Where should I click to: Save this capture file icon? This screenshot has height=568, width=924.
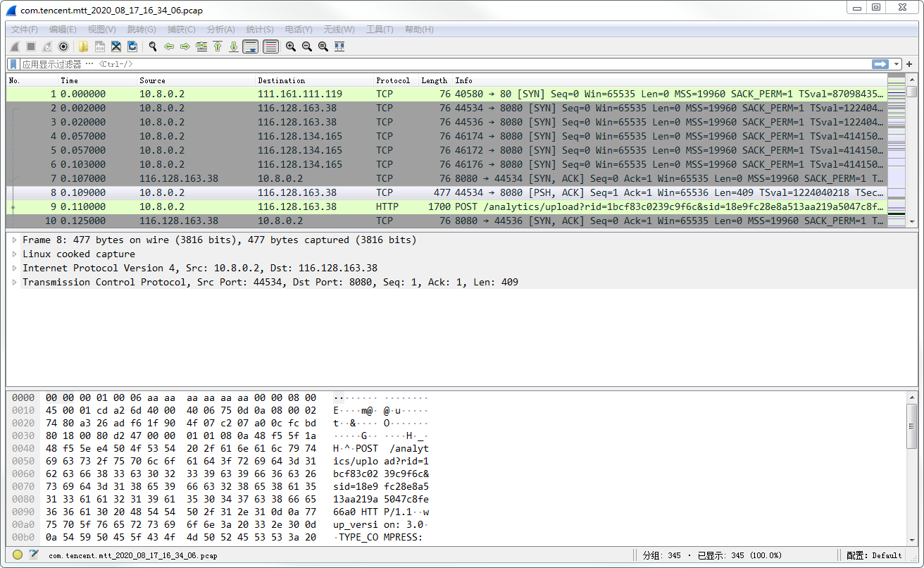coord(100,47)
